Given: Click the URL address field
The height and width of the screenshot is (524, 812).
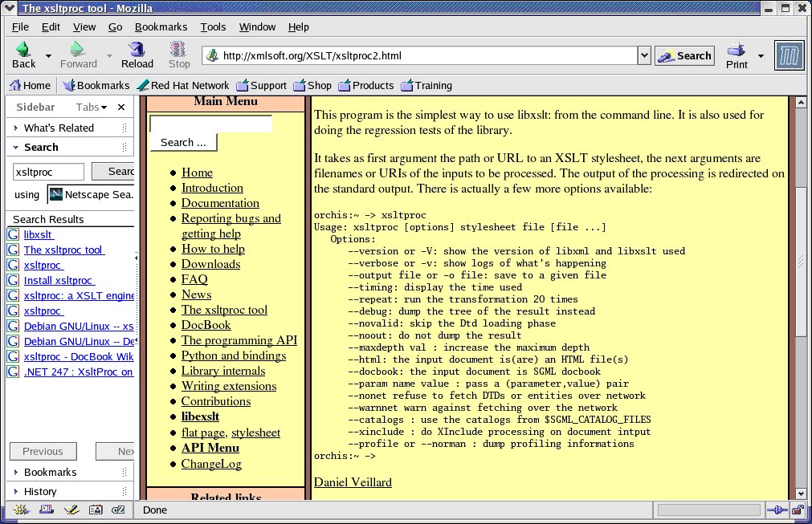Looking at the screenshot, I should [x=419, y=55].
